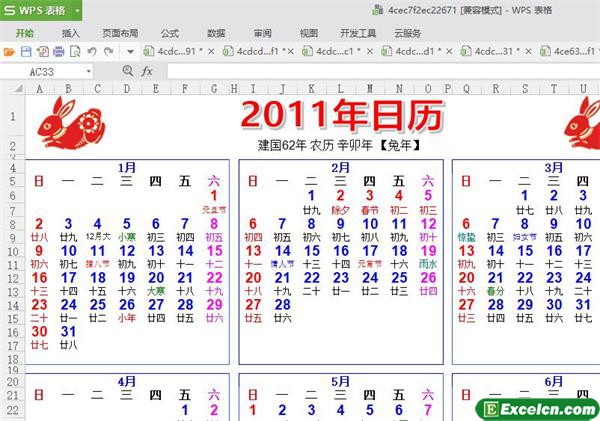Select the 开始 ribbon tab

pyautogui.click(x=24, y=33)
